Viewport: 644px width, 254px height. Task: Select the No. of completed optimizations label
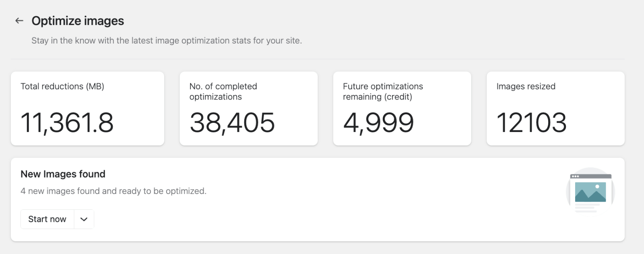[x=223, y=92]
